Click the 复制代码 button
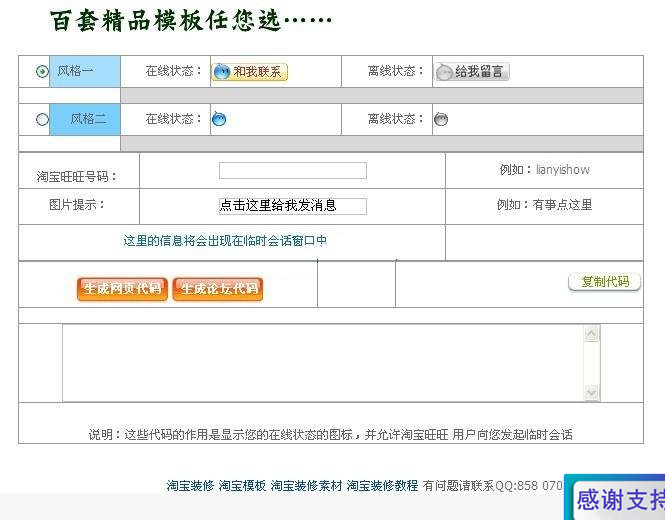This screenshot has width=665, height=520. pos(604,282)
